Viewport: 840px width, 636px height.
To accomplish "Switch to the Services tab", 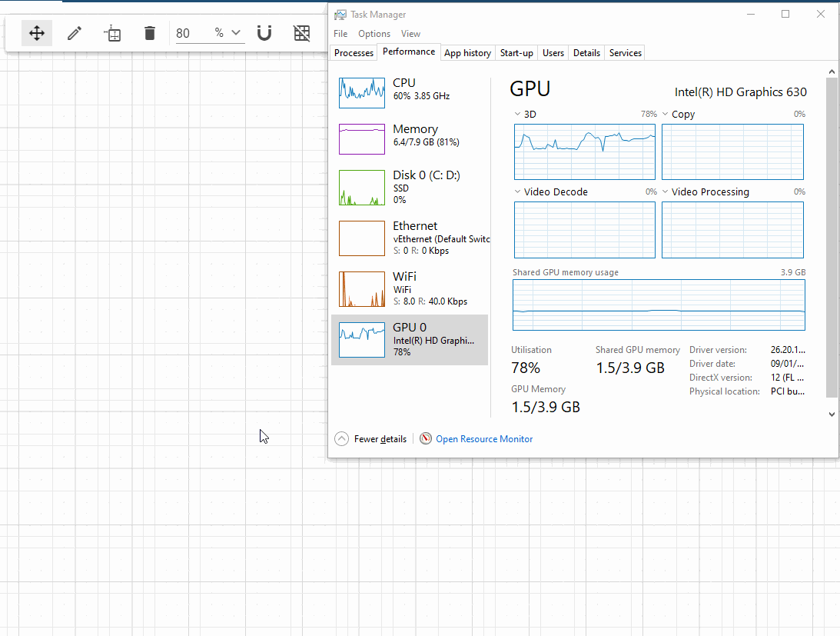I will [625, 53].
